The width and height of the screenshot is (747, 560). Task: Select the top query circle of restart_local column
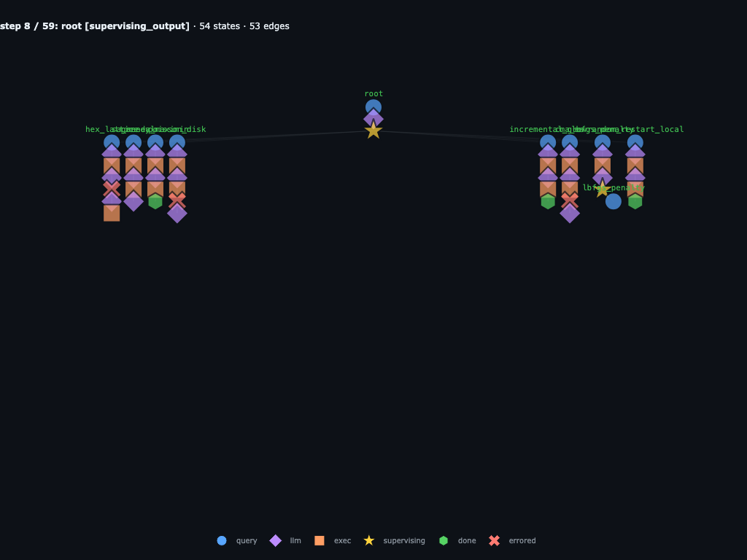[x=635, y=142]
